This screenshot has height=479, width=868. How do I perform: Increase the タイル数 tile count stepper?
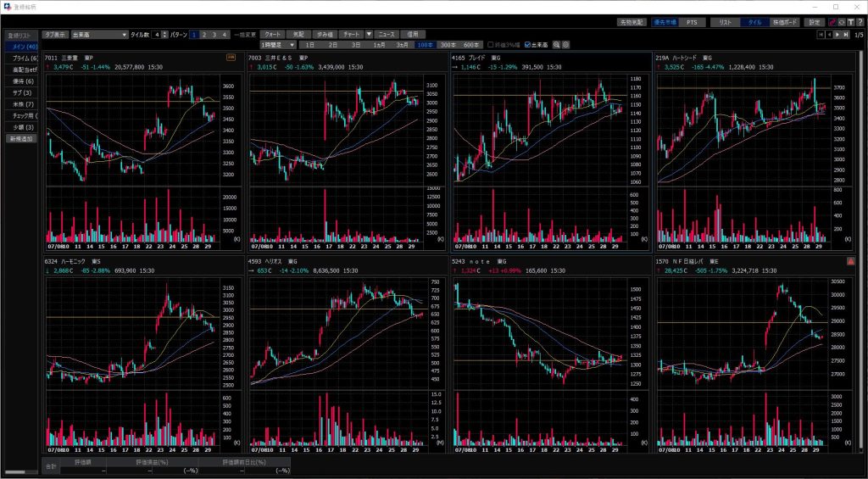point(165,33)
